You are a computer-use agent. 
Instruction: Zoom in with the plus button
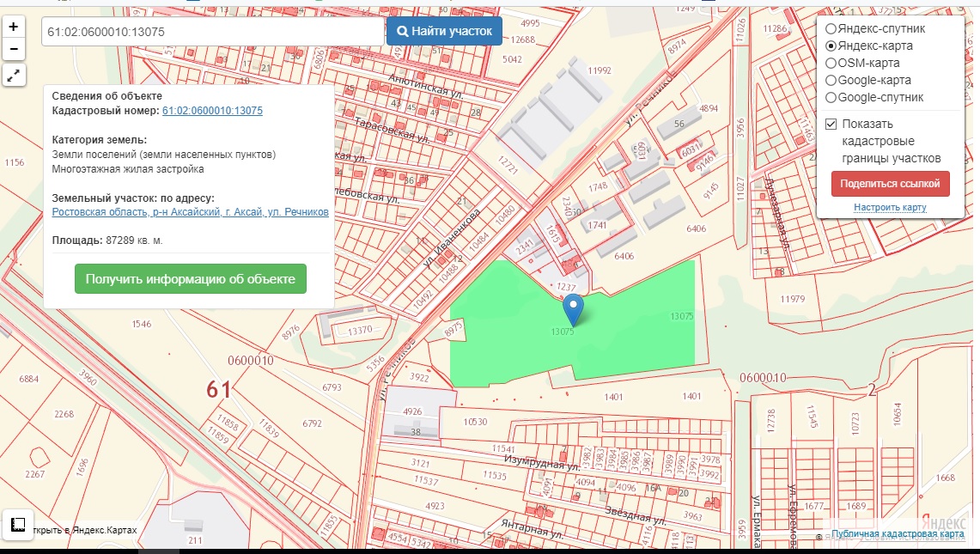14,27
